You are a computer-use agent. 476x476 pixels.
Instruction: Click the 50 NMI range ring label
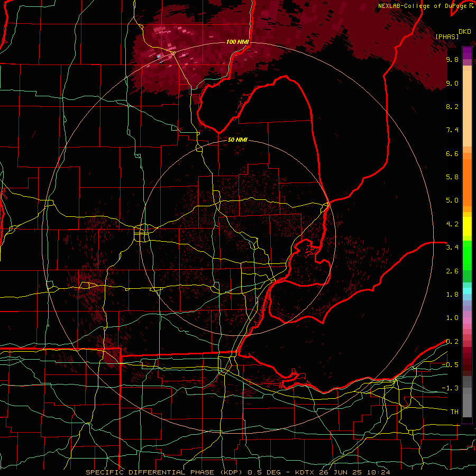(x=237, y=140)
